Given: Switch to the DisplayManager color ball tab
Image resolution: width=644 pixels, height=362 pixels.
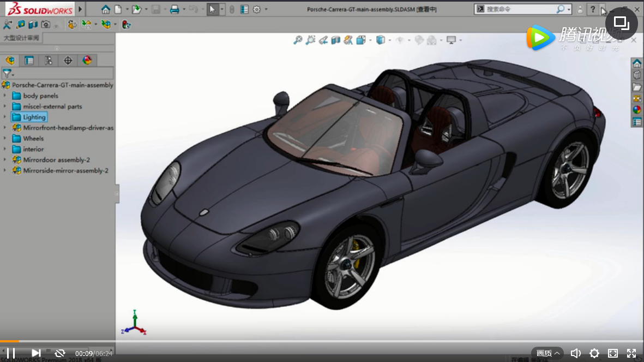Looking at the screenshot, I should (x=87, y=61).
